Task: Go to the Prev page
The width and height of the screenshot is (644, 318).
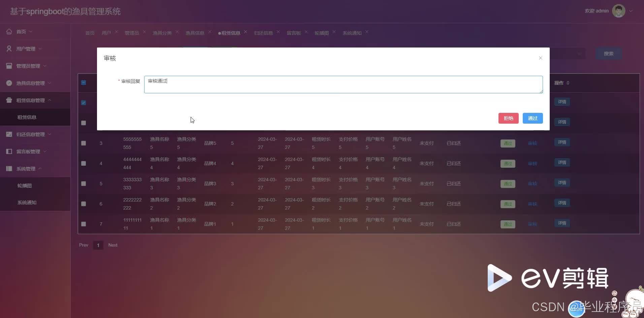Action: coord(84,245)
